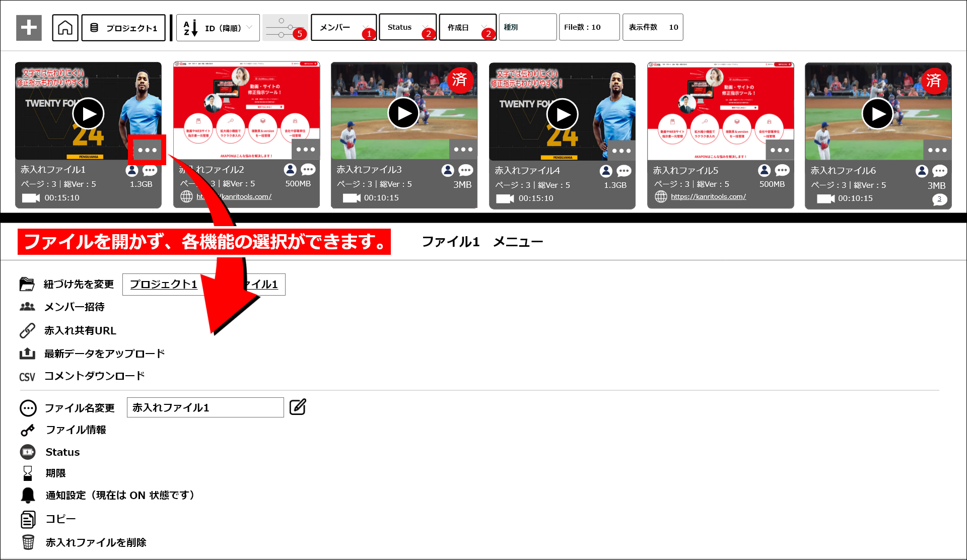Click comment bubble on 赤入れファイル5 card
The height and width of the screenshot is (560, 967).
(x=782, y=170)
